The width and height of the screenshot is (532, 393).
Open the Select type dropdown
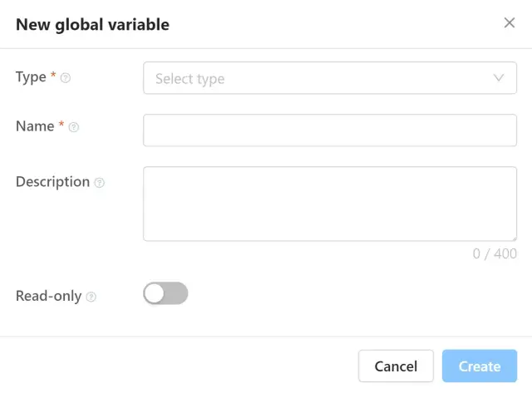pyautogui.click(x=329, y=79)
